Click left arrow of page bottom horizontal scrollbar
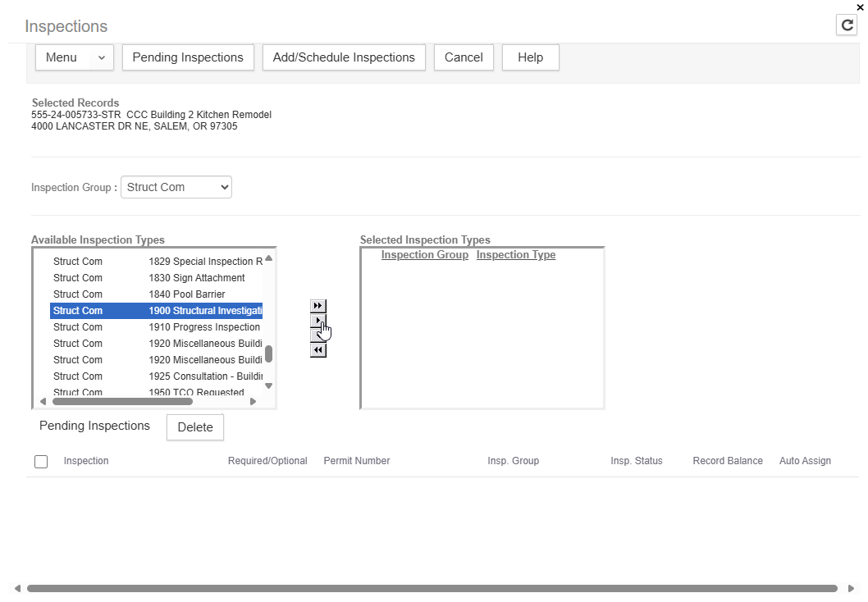 [18, 588]
